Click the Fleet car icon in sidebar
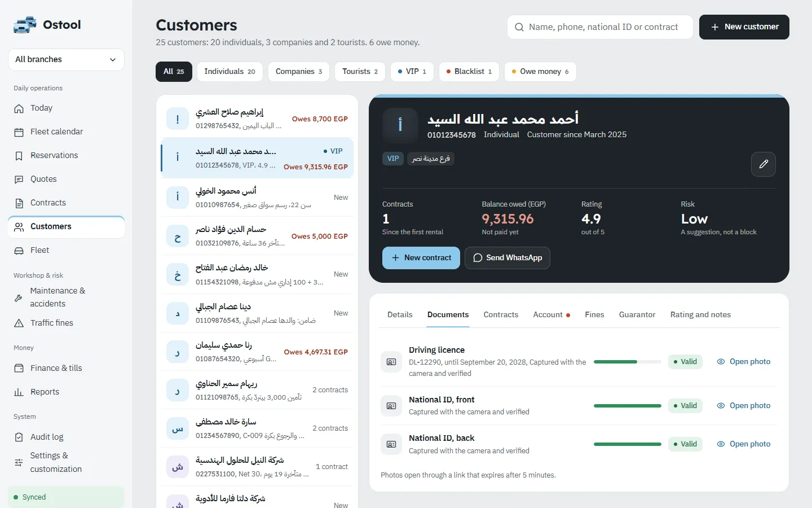Image resolution: width=812 pixels, height=508 pixels. point(19,251)
